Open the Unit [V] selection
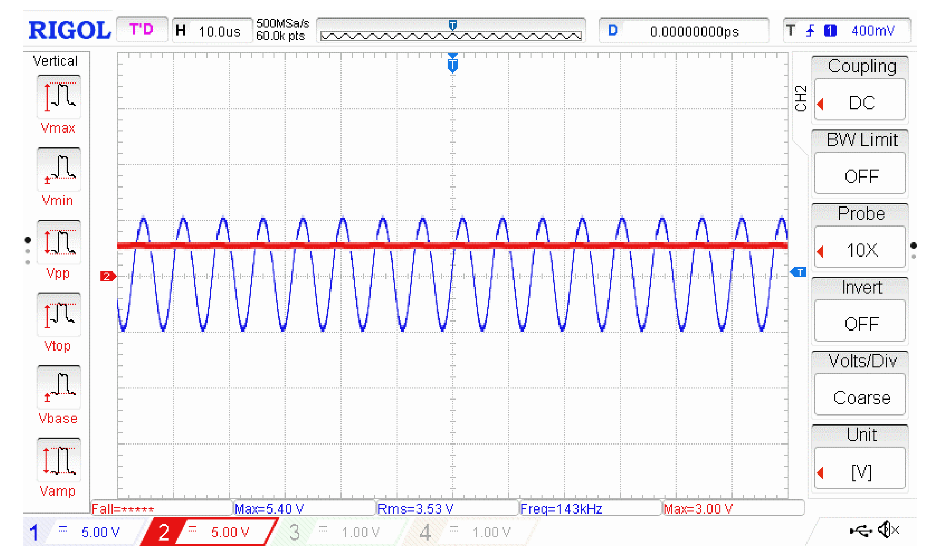The height and width of the screenshot is (560, 932). 860,468
